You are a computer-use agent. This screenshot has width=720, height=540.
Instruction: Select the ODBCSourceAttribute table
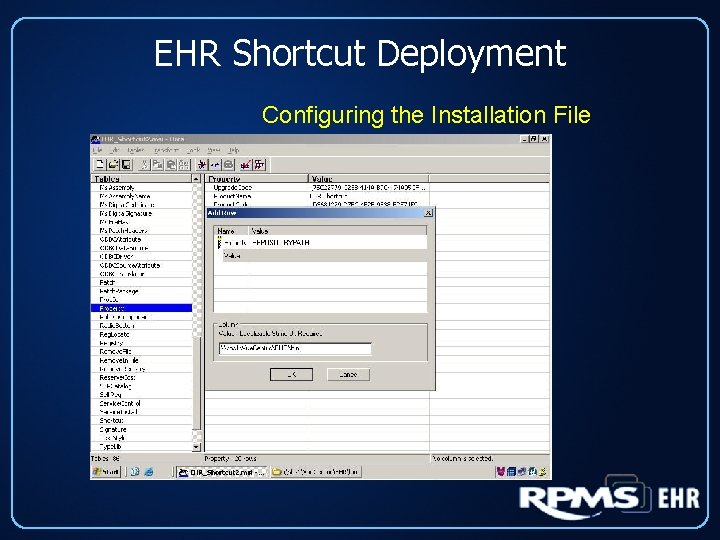(x=141, y=265)
